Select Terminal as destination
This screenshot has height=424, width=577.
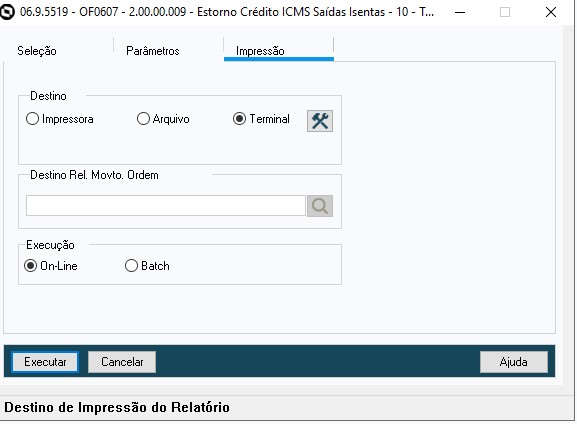click(x=261, y=119)
